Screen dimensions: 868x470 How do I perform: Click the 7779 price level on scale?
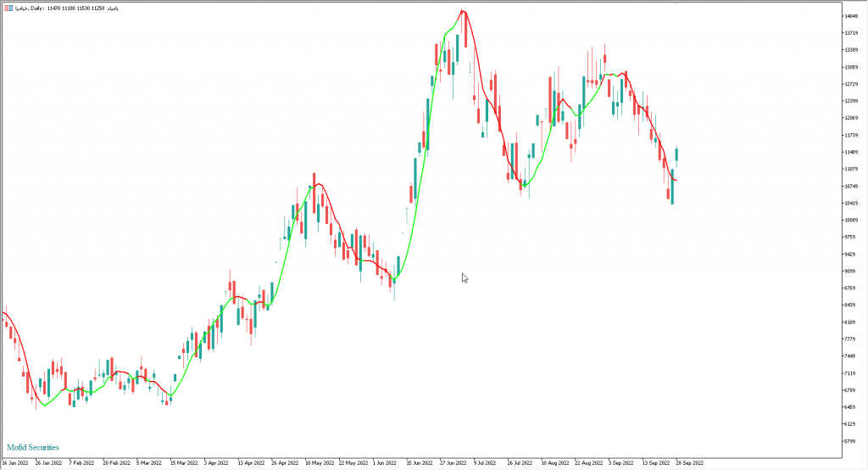point(851,339)
